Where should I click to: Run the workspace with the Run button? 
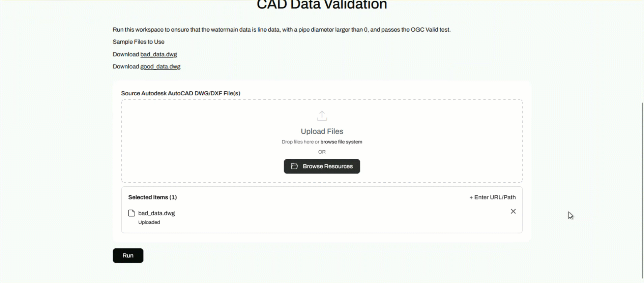coord(128,256)
